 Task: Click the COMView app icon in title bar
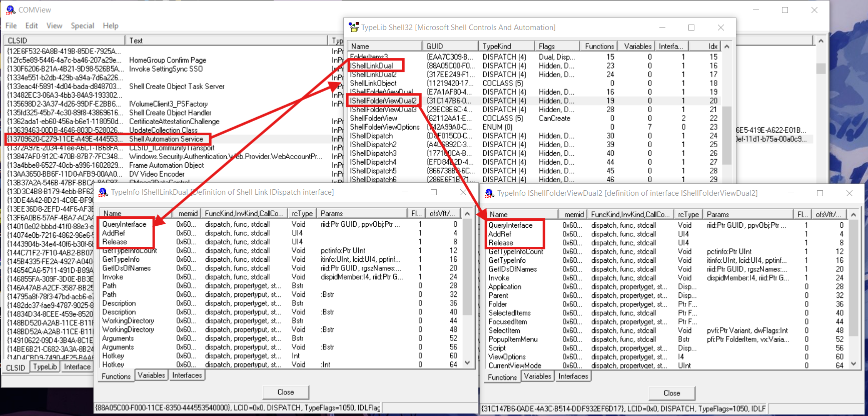(x=10, y=10)
